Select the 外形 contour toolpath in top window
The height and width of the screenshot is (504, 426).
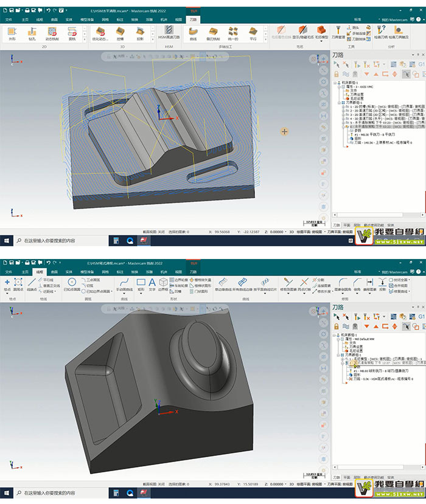pos(12,34)
